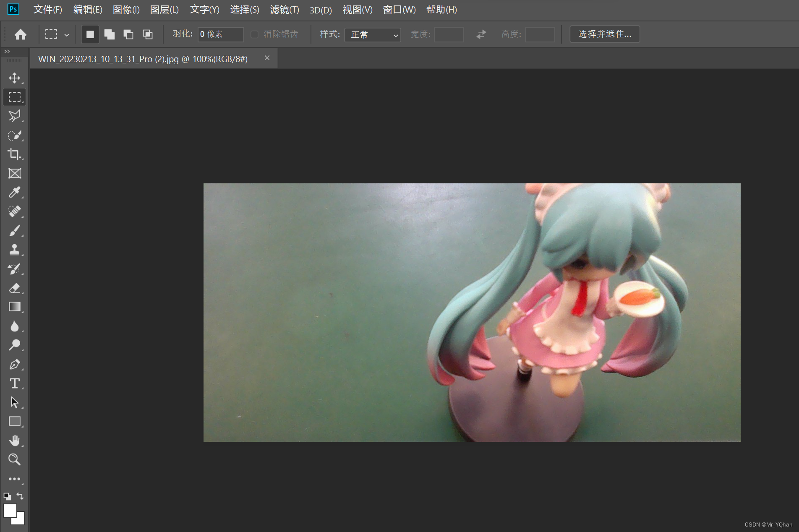Open the 3D(D) menu
The width and height of the screenshot is (799, 532).
321,10
